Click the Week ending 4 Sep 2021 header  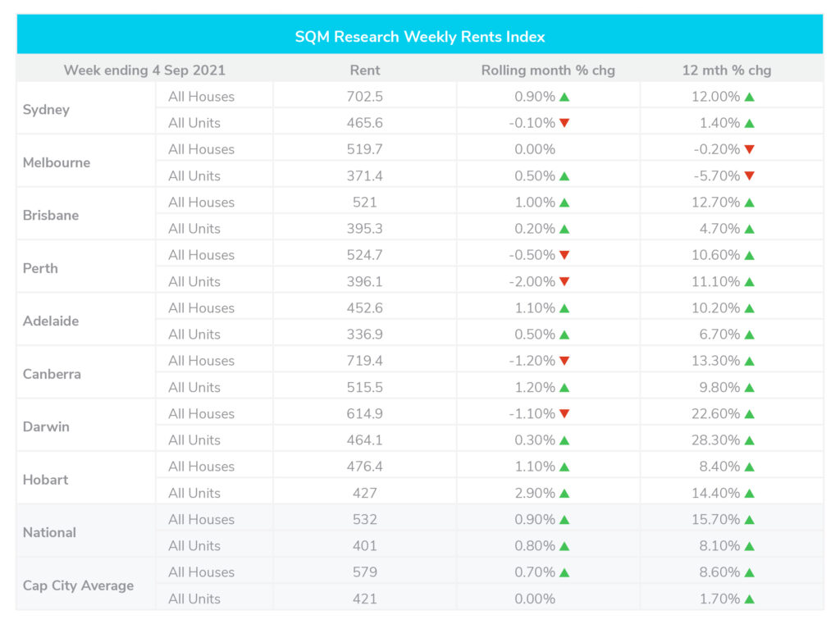click(144, 71)
